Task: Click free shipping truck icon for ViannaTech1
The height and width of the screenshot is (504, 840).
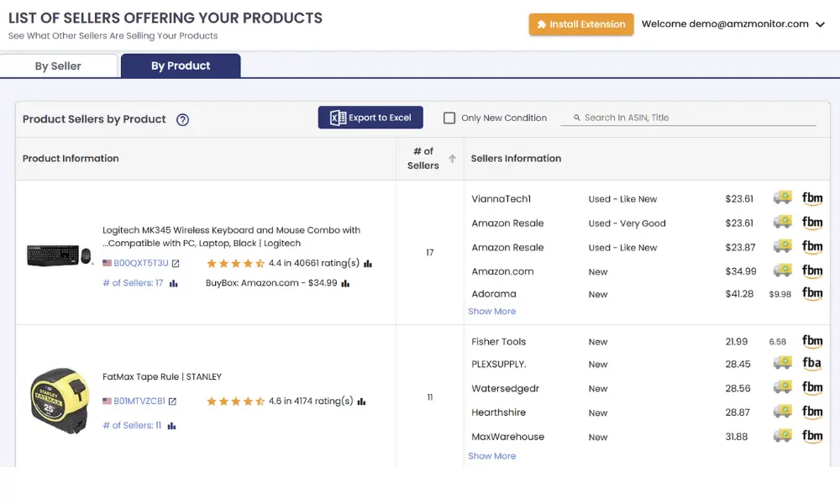Action: tap(783, 197)
